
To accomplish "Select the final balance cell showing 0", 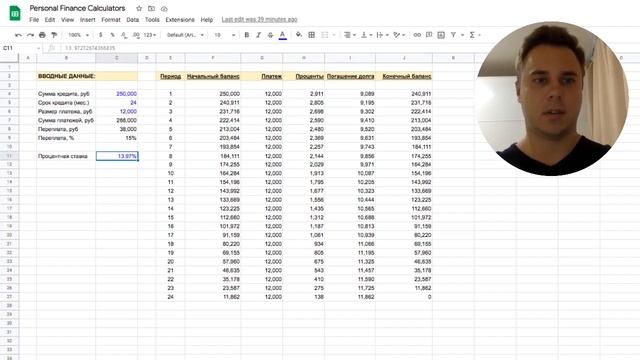I will pos(404,297).
